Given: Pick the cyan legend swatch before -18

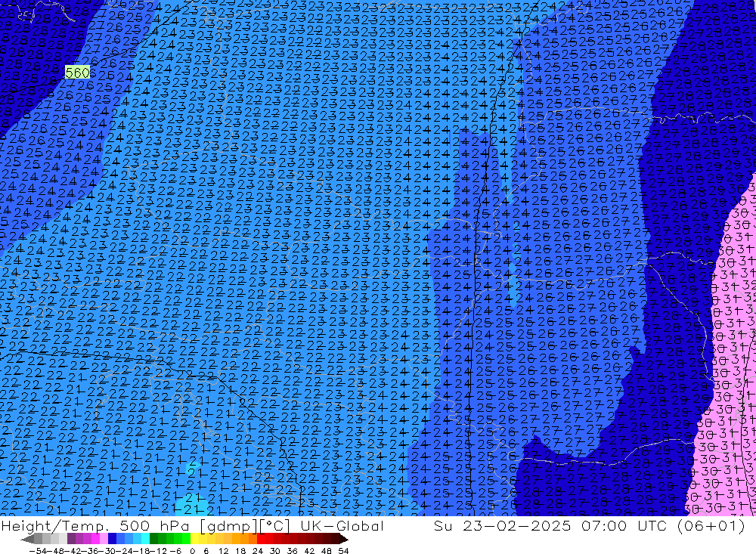Looking at the screenshot, I should (145, 539).
